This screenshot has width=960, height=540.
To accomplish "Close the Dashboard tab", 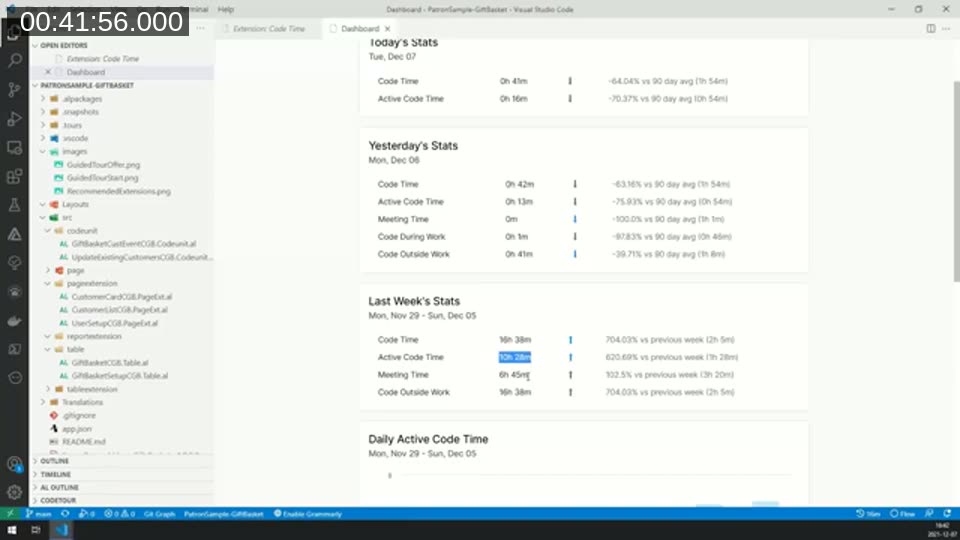I will click(x=388, y=29).
